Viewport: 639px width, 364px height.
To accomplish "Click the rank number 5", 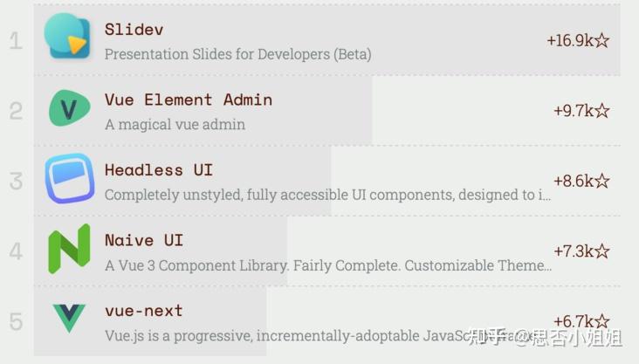I will pos(16,321).
